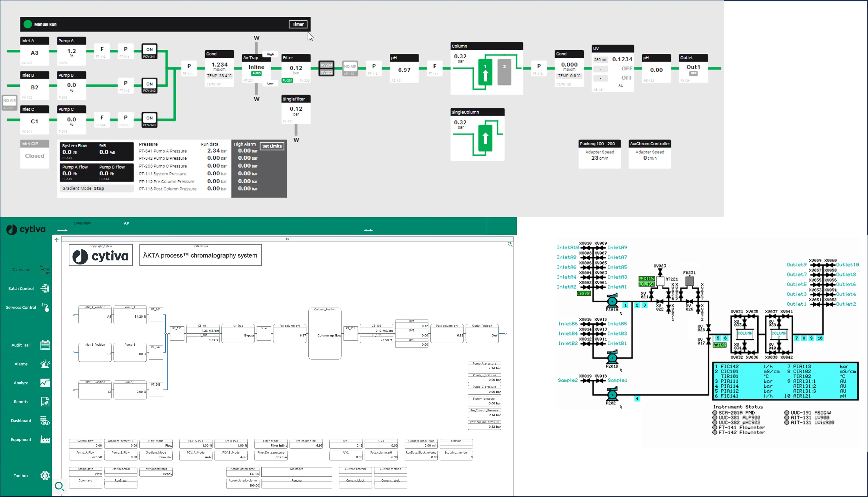Select the FT-141 Flowmeter status indicator

coord(714,427)
